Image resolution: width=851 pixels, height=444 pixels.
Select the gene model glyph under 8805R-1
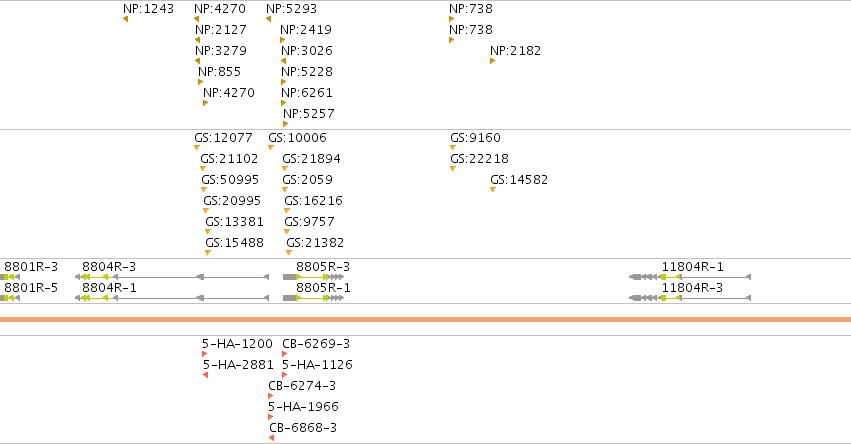313,298
